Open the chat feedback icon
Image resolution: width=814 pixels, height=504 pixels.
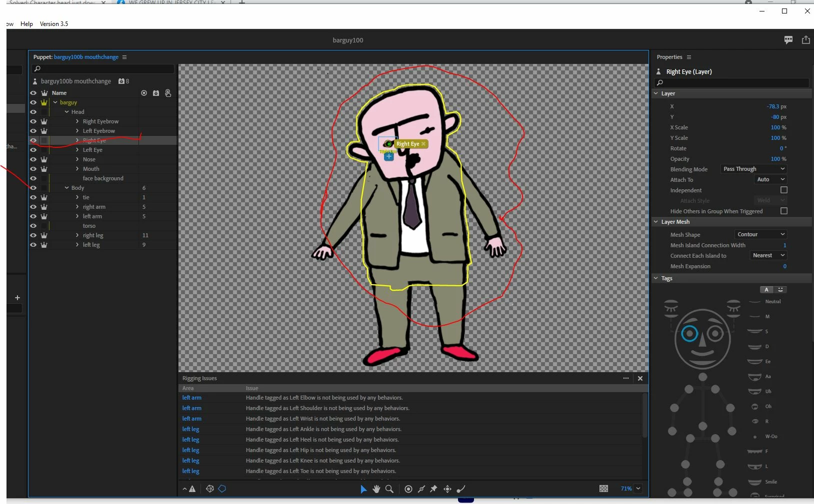coord(788,40)
